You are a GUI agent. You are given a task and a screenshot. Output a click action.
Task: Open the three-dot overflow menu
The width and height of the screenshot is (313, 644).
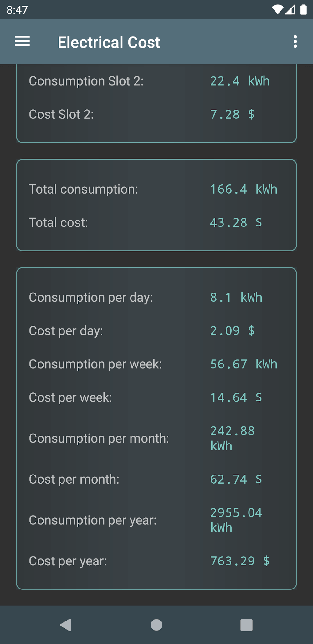pyautogui.click(x=295, y=42)
